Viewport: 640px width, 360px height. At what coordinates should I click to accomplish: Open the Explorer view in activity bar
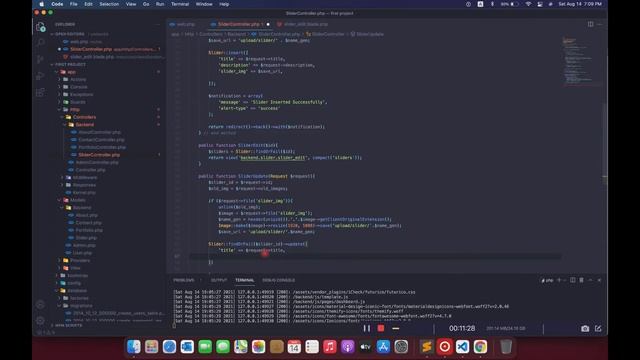coord(40,27)
